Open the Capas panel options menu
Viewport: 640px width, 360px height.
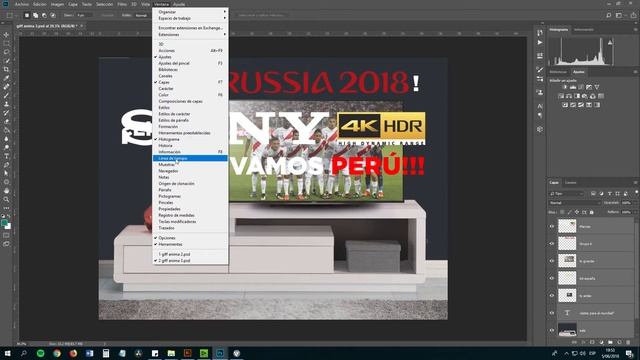635,182
